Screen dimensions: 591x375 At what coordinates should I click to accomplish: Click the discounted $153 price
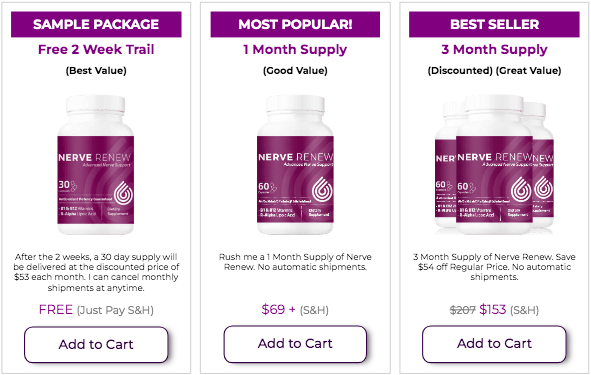coord(493,310)
